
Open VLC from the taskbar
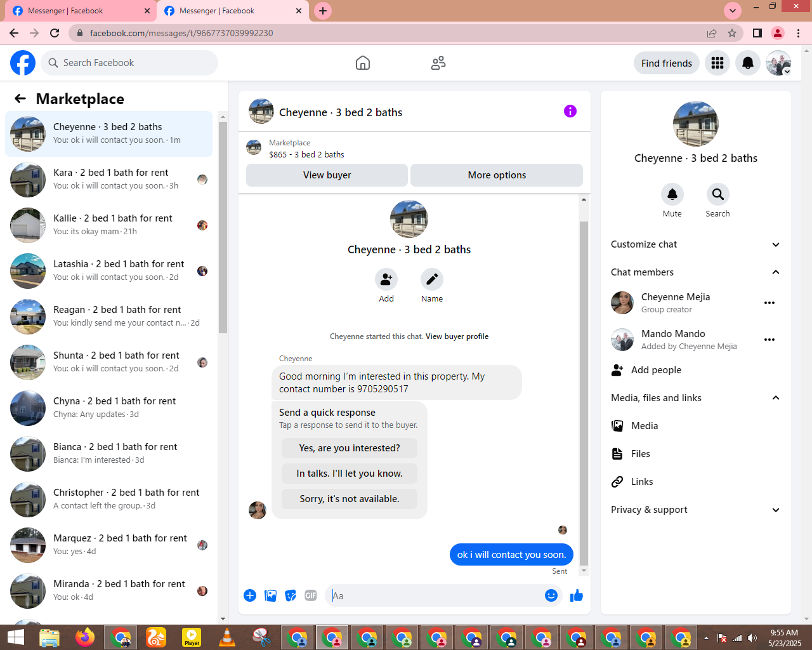tap(226, 637)
